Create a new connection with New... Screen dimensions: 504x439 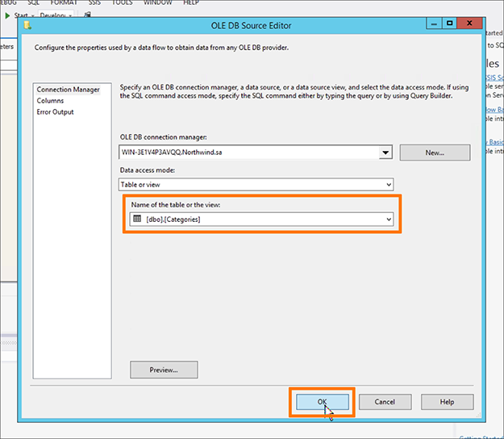tap(435, 153)
